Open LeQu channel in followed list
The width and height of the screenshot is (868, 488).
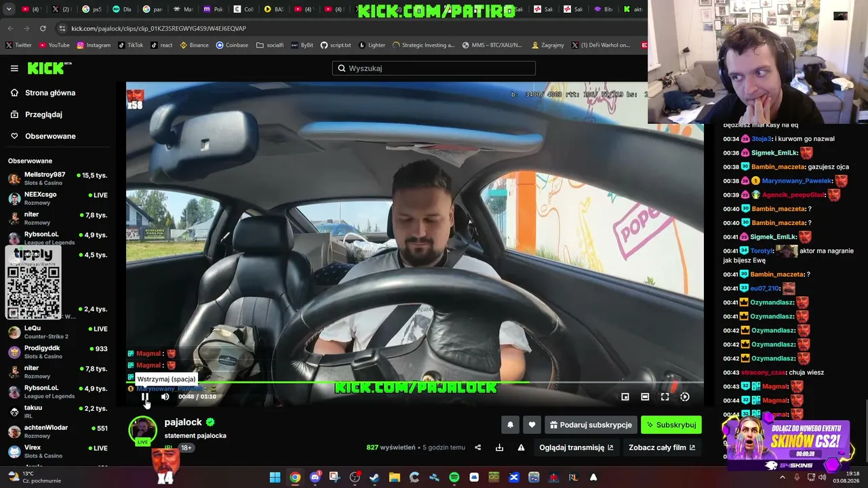[x=58, y=332]
